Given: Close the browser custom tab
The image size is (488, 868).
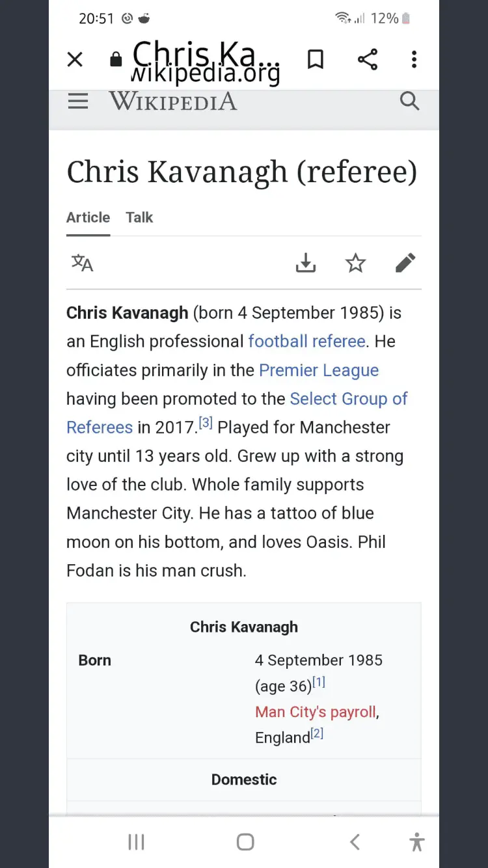Looking at the screenshot, I should [75, 60].
